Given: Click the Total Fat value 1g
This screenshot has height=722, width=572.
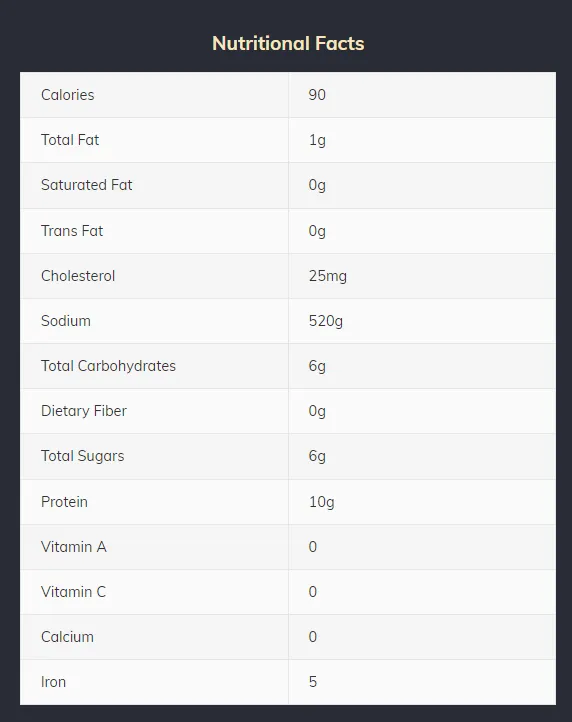Looking at the screenshot, I should (317, 140).
